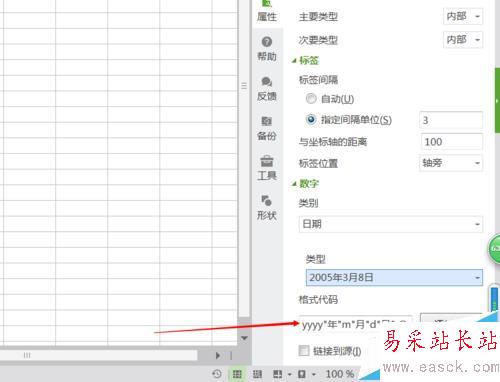
Task: Click the horizontal scrollbar right arrow
Action: click(x=218, y=355)
